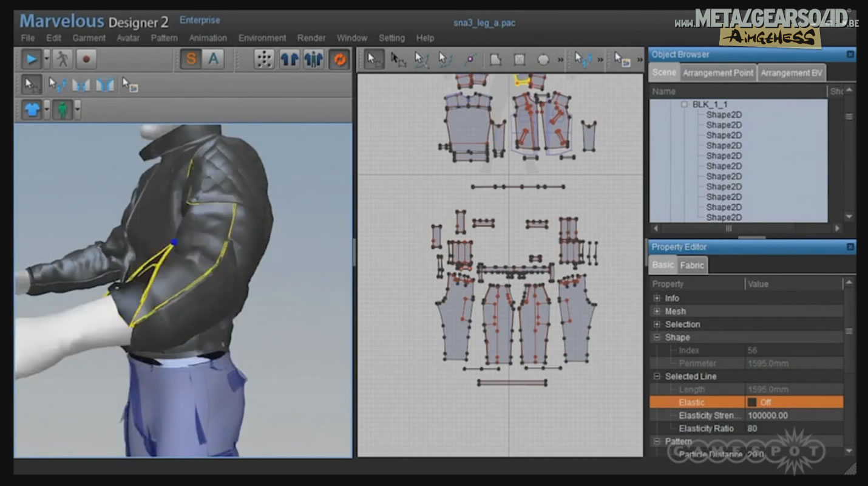Screen dimensions: 868x486
Task: Switch to the Arrangement BV tab
Action: point(792,72)
